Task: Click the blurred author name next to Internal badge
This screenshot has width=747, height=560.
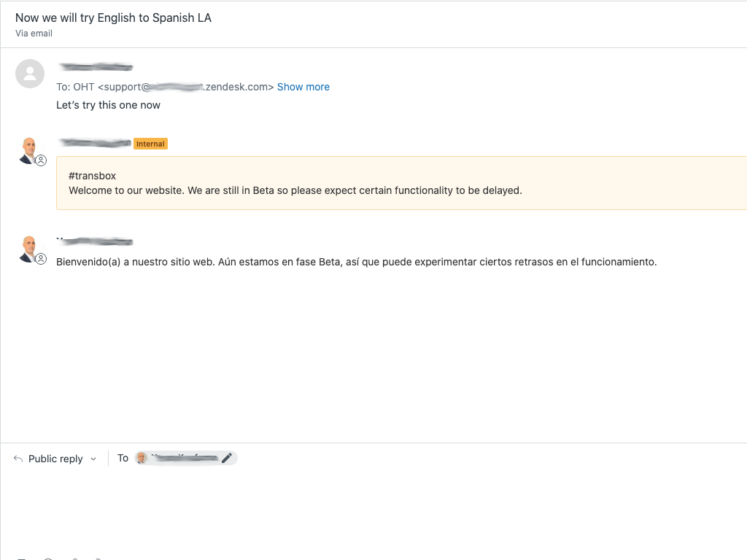Action: coord(94,143)
